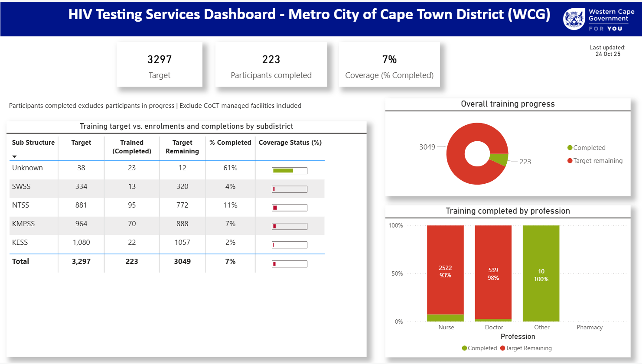Click red Target Remaining legend dot under profession chart
Screen dimensions: 642x364
pos(503,348)
